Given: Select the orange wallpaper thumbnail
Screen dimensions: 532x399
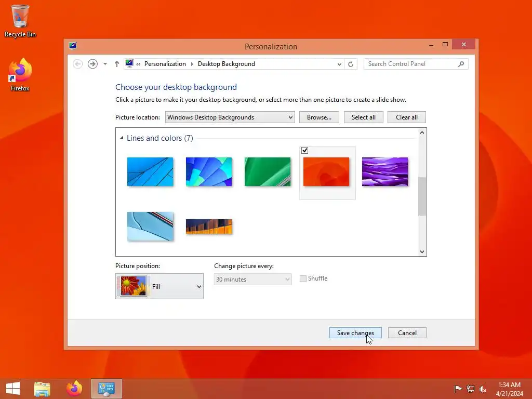Looking at the screenshot, I should (326, 171).
